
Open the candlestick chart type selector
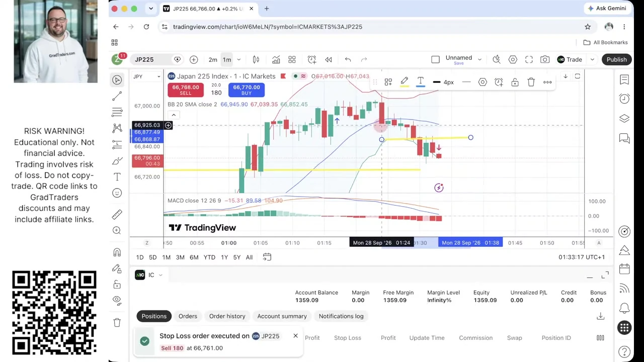pos(256,59)
